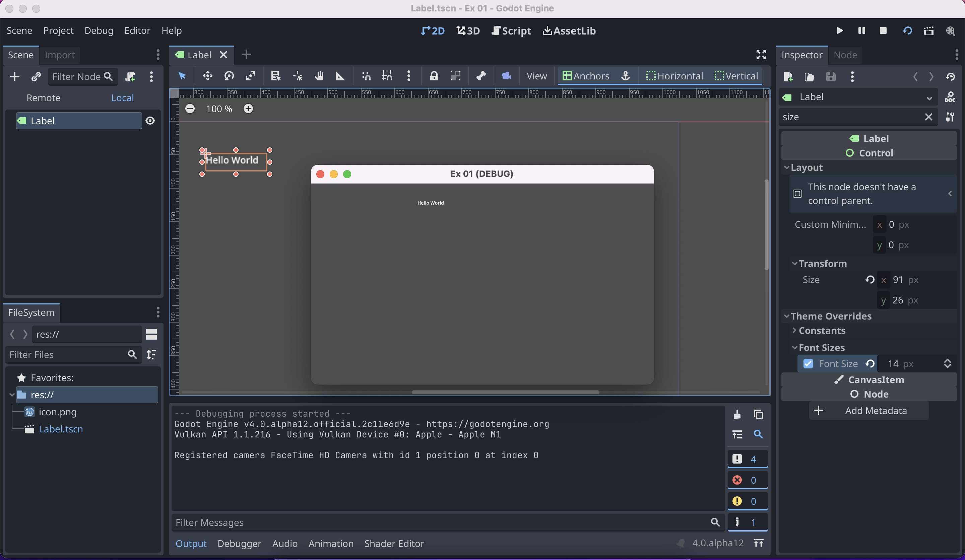The height and width of the screenshot is (560, 965).
Task: Click the lock selected node icon
Action: pos(434,76)
